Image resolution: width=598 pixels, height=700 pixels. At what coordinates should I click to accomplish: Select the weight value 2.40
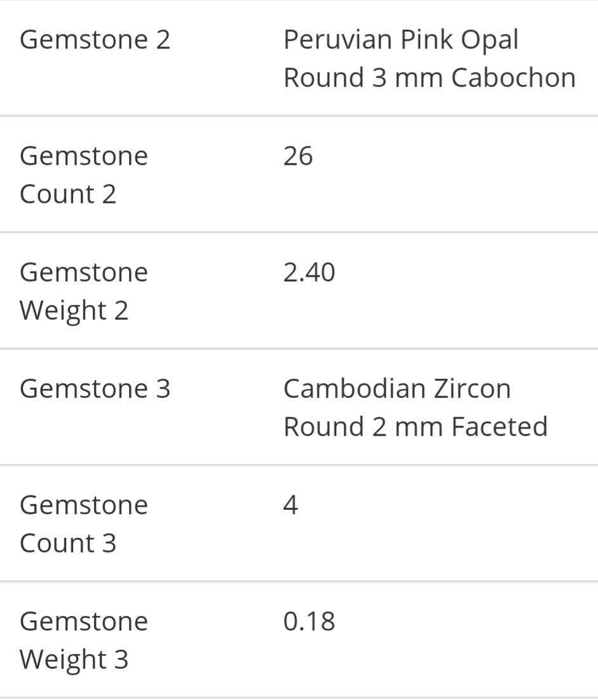tap(309, 273)
